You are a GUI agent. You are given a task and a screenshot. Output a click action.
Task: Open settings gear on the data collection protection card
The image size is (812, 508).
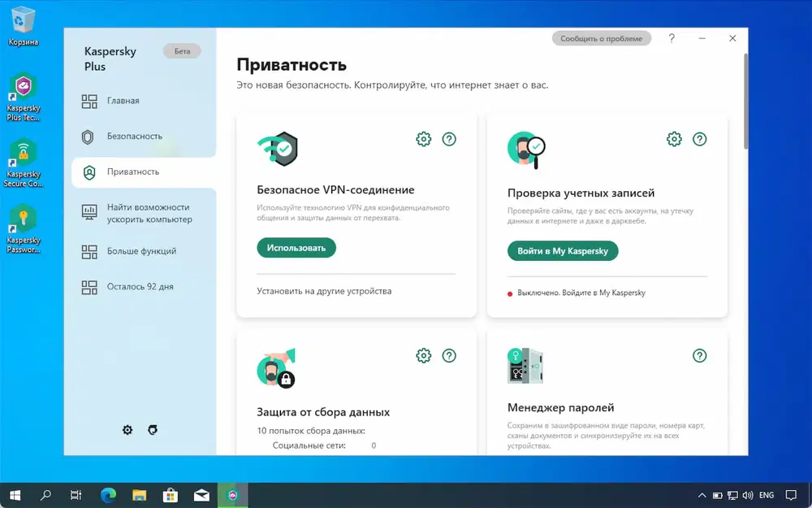coord(424,356)
